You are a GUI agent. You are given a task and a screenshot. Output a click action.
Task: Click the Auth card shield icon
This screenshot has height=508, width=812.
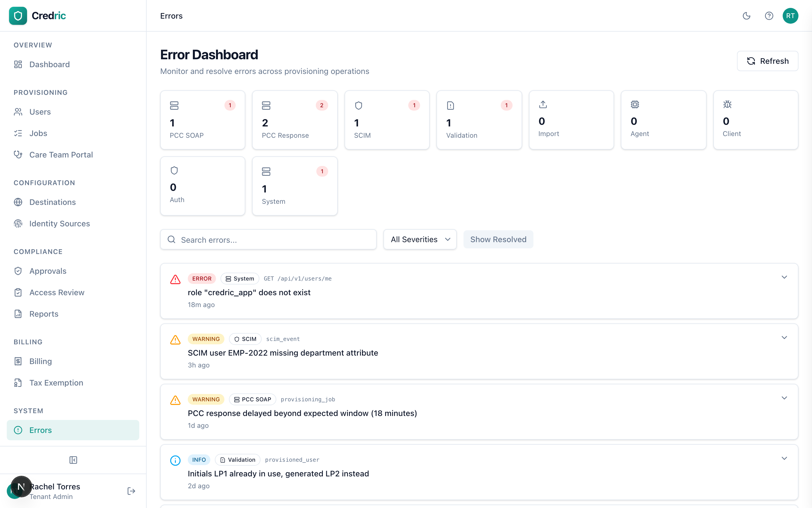click(174, 170)
